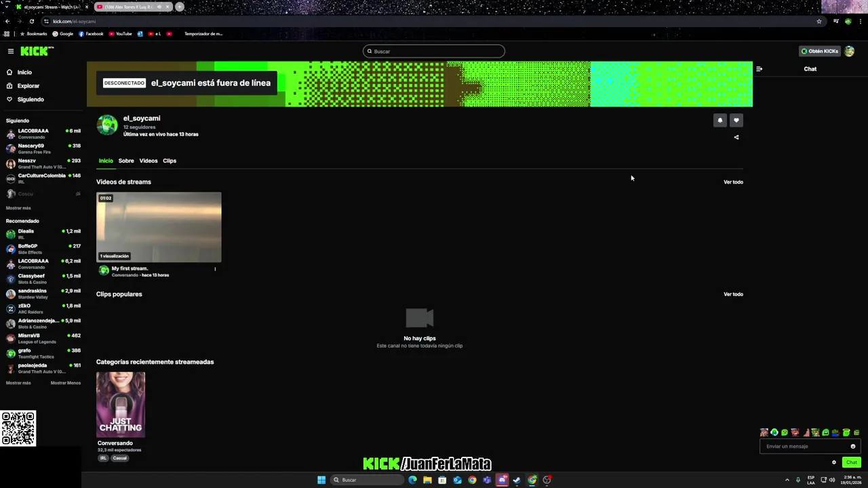Show hidden tray icons chevron
This screenshot has height=488, width=868.
787,480
